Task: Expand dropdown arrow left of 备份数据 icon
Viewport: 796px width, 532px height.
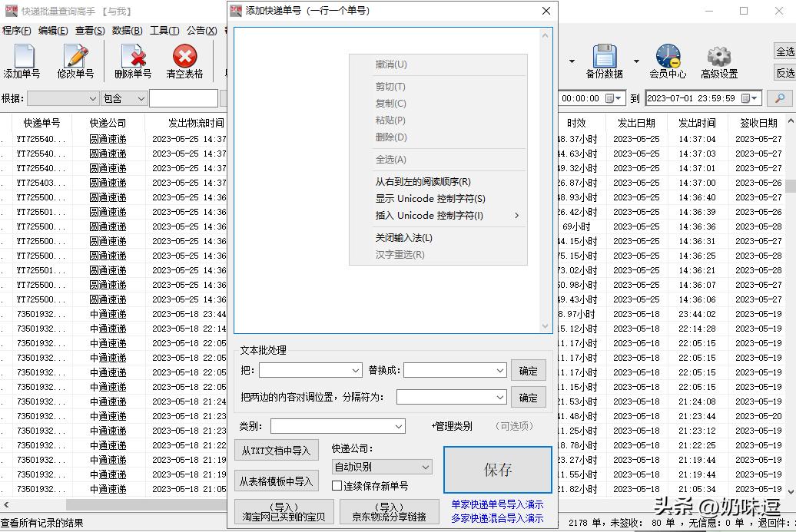Action: click(572, 61)
